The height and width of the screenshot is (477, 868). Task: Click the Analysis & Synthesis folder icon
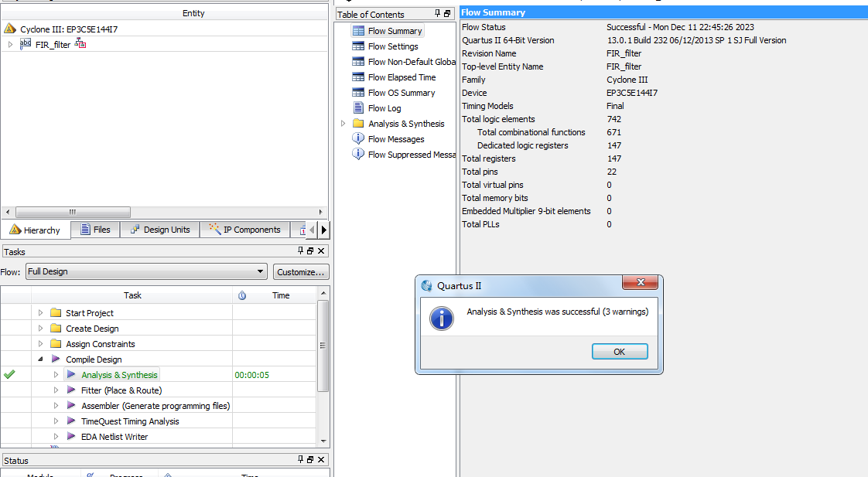coord(358,123)
